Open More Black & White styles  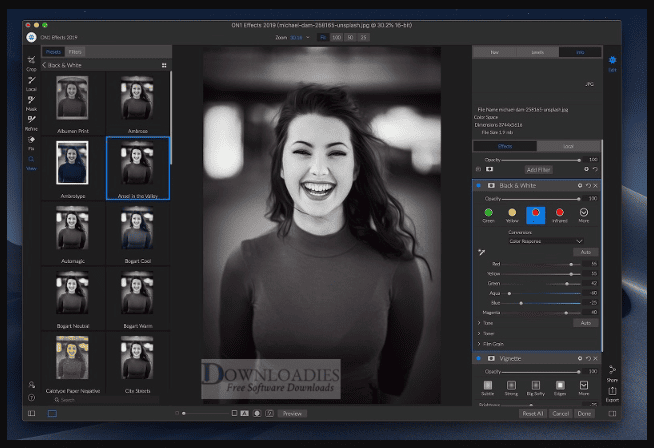[x=584, y=215]
